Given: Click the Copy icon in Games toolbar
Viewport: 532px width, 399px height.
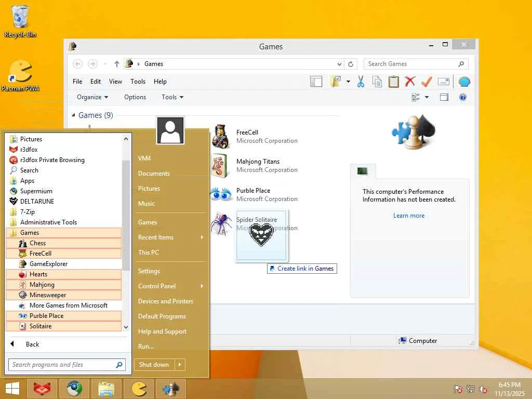Looking at the screenshot, I should (x=377, y=82).
